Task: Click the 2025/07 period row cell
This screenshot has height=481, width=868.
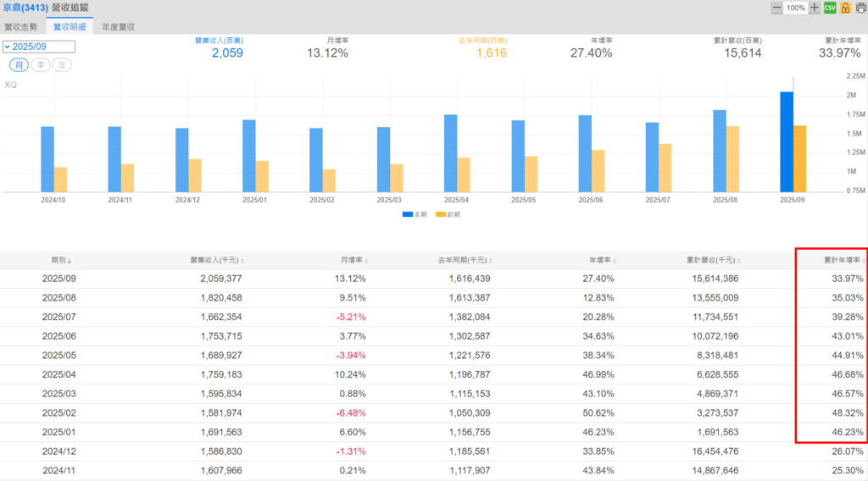Action: pyautogui.click(x=59, y=318)
